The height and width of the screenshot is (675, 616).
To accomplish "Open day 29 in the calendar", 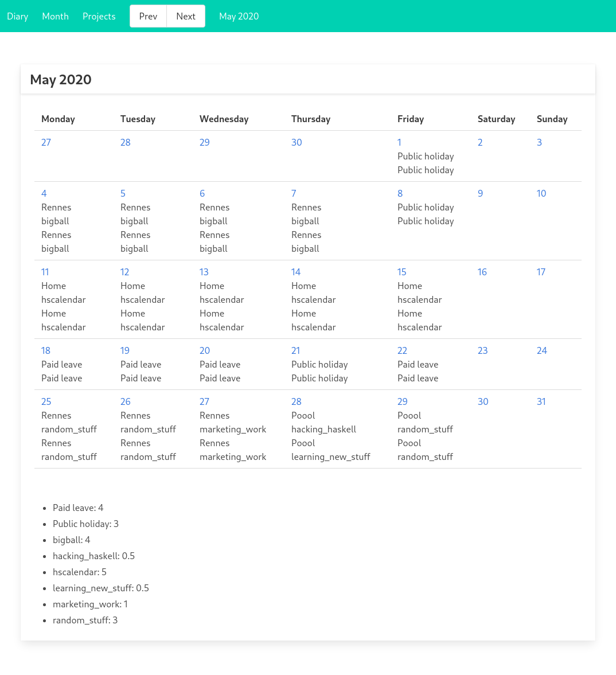I will 403,401.
